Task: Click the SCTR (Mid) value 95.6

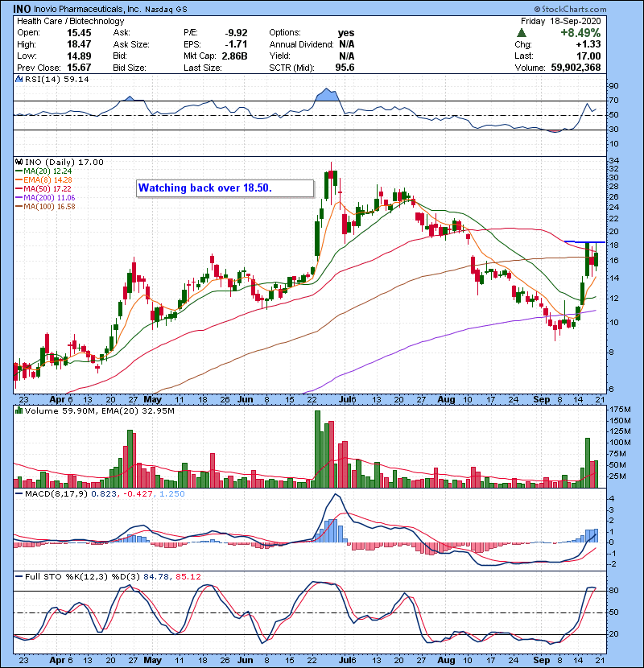Action: 345,68
